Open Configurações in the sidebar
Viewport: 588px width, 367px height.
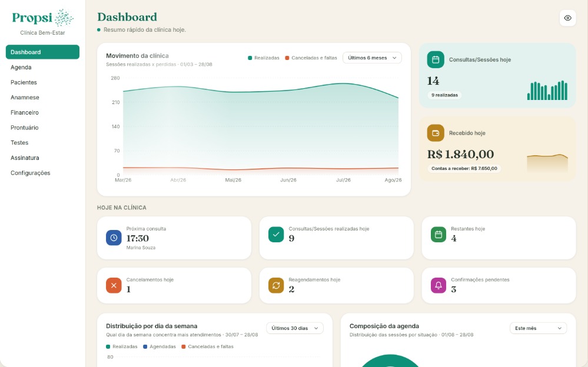(x=42, y=173)
